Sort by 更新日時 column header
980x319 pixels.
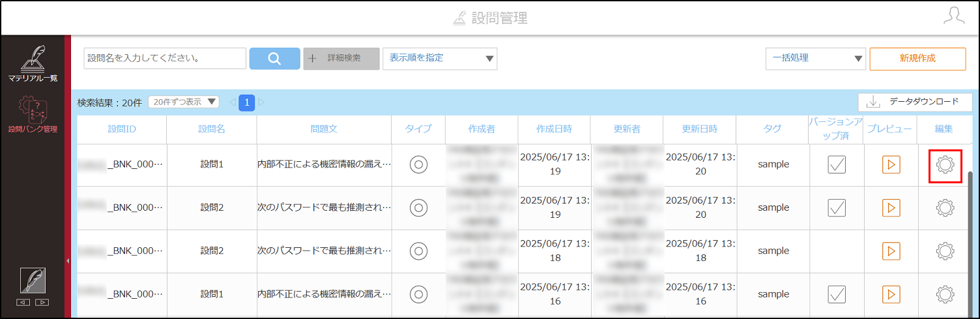(x=700, y=129)
